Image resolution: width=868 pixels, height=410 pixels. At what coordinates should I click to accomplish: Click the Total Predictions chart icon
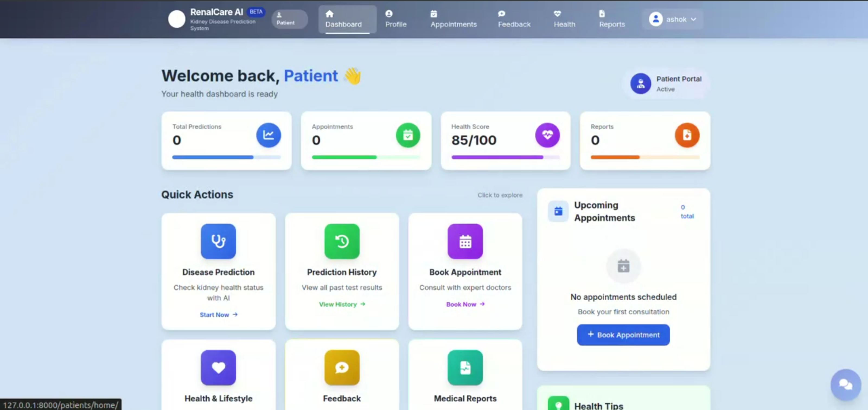[x=269, y=135]
